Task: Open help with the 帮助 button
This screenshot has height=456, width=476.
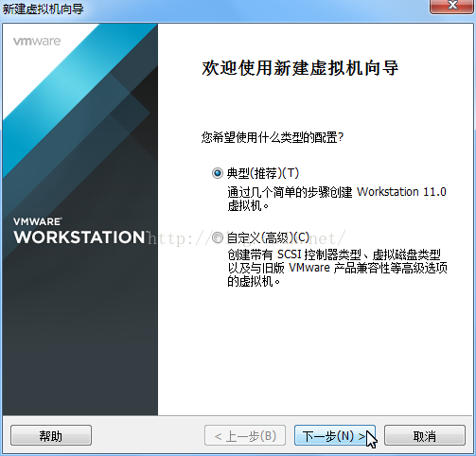Action: (51, 435)
